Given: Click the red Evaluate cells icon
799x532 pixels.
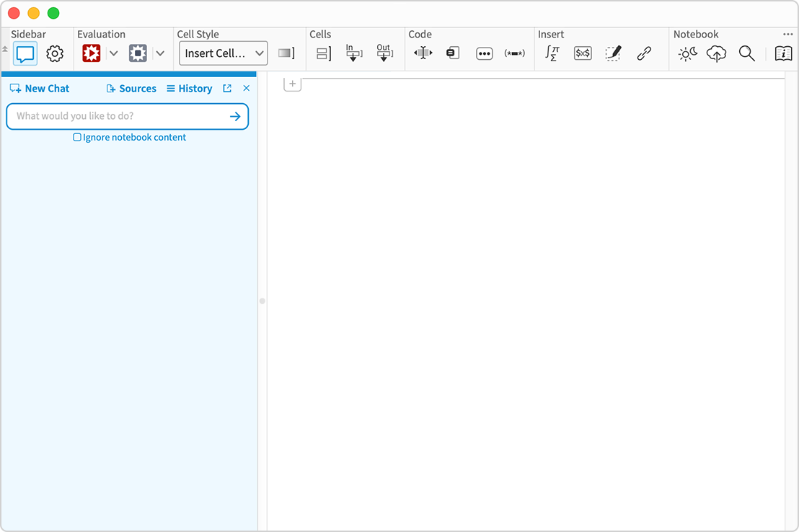Looking at the screenshot, I should (x=92, y=53).
